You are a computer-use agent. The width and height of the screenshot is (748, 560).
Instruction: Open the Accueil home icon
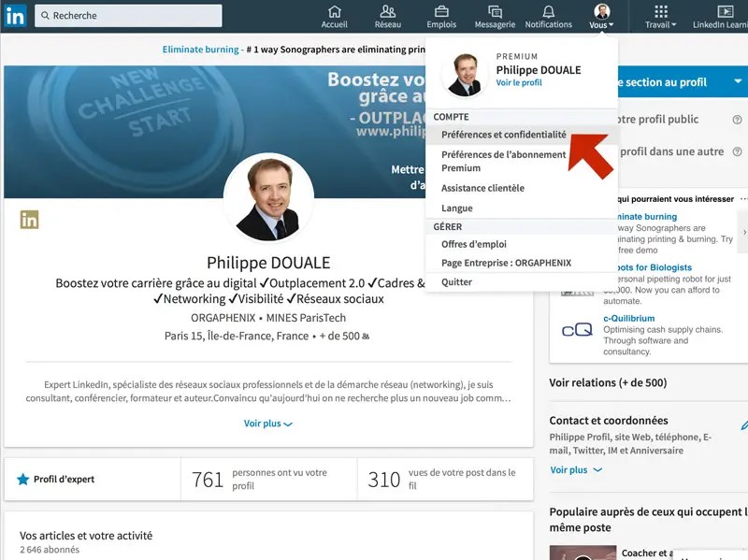click(334, 17)
